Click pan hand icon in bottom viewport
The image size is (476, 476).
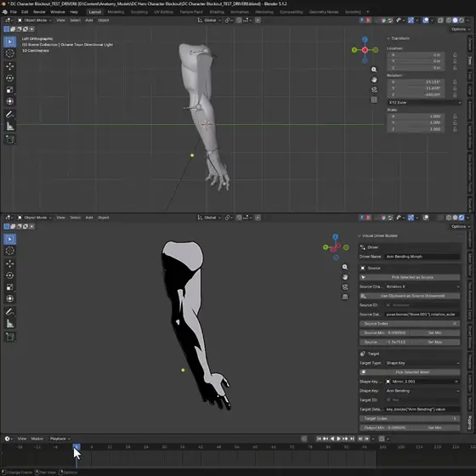pos(345,277)
